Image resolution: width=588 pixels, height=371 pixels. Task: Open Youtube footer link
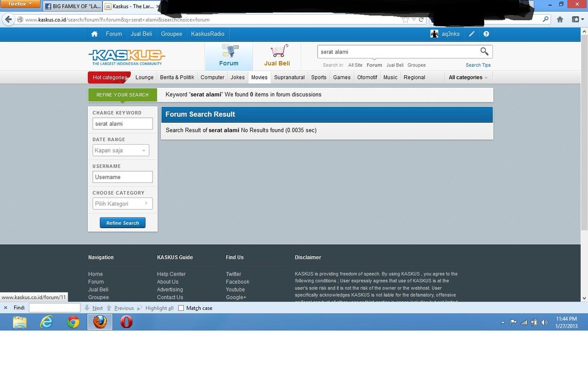click(235, 290)
